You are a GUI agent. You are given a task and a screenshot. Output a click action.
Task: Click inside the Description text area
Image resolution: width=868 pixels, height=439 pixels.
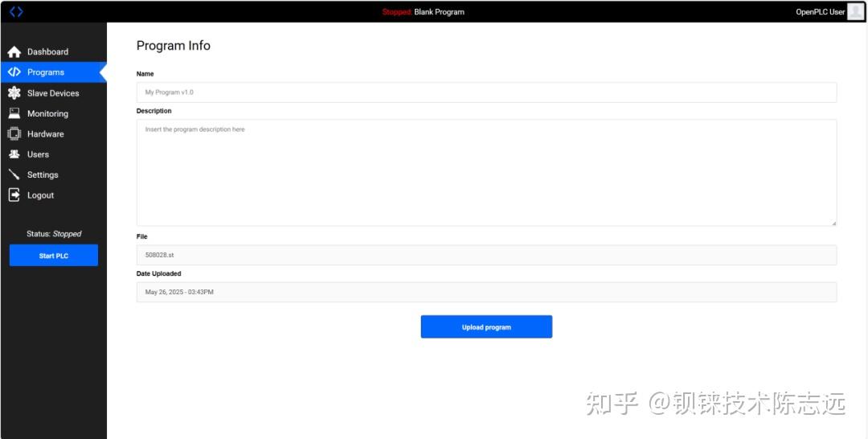(x=486, y=173)
